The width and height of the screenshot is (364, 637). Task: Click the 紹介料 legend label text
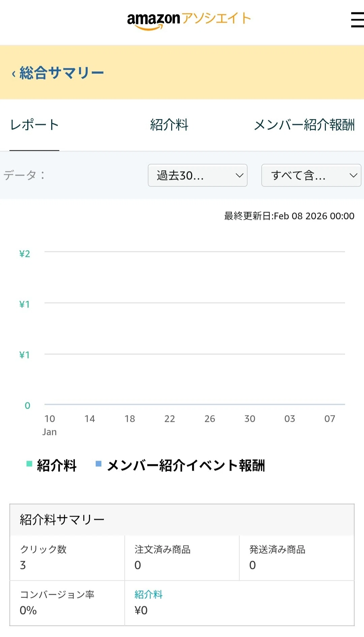tap(57, 465)
